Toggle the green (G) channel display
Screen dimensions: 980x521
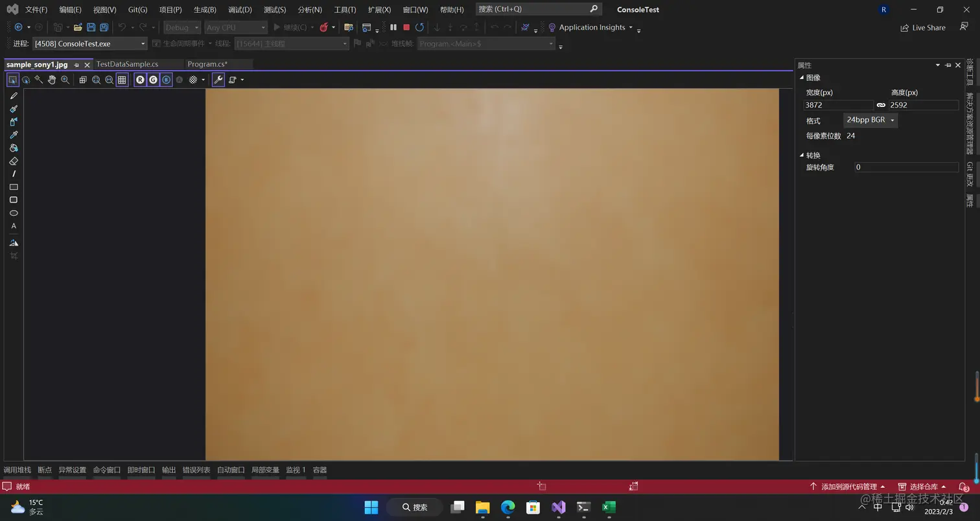tap(153, 79)
